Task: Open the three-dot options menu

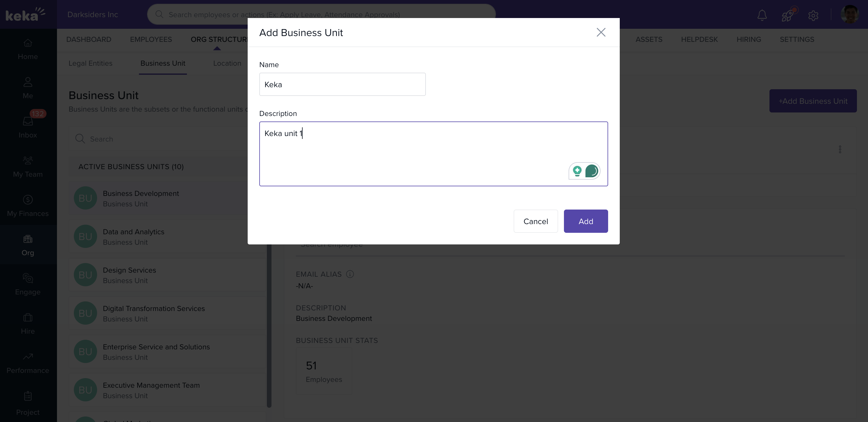Action: click(x=840, y=149)
